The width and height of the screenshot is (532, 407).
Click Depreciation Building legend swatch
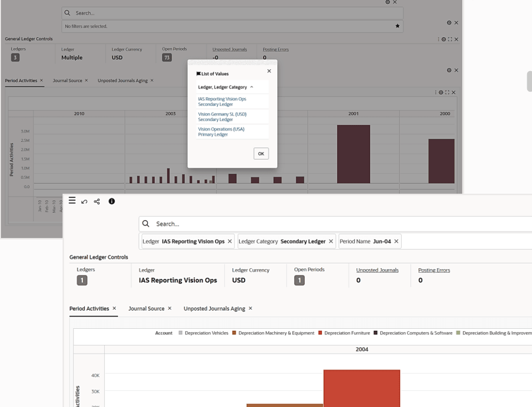(x=458, y=333)
